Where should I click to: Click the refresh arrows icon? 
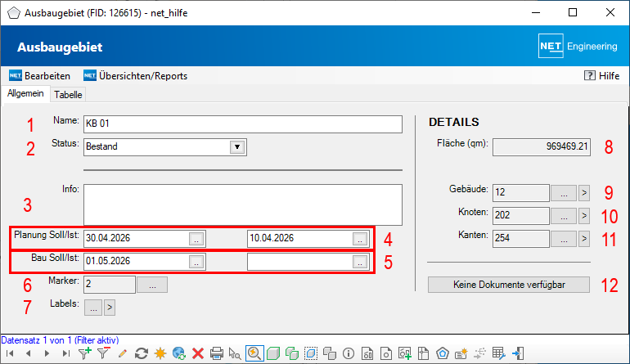(142, 353)
